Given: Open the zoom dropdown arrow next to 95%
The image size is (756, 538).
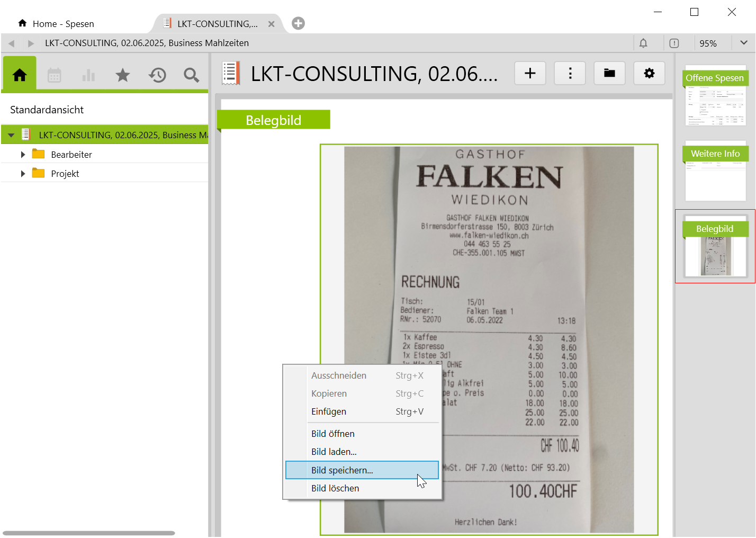Looking at the screenshot, I should point(743,43).
